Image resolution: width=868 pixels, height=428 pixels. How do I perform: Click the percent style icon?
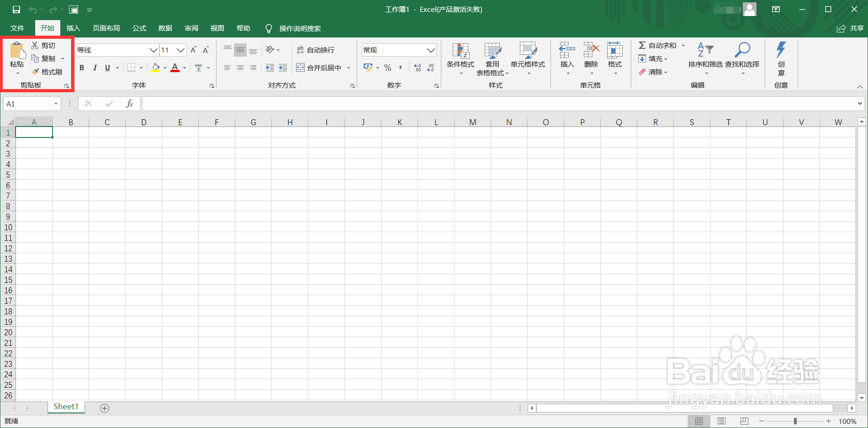click(x=388, y=68)
